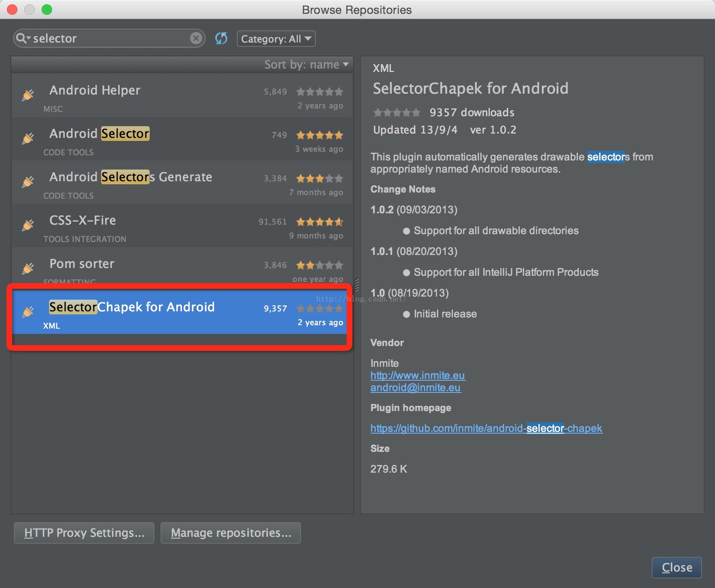Select Android Selectors Generate plugin
This screenshot has width=715, height=588.
click(182, 182)
